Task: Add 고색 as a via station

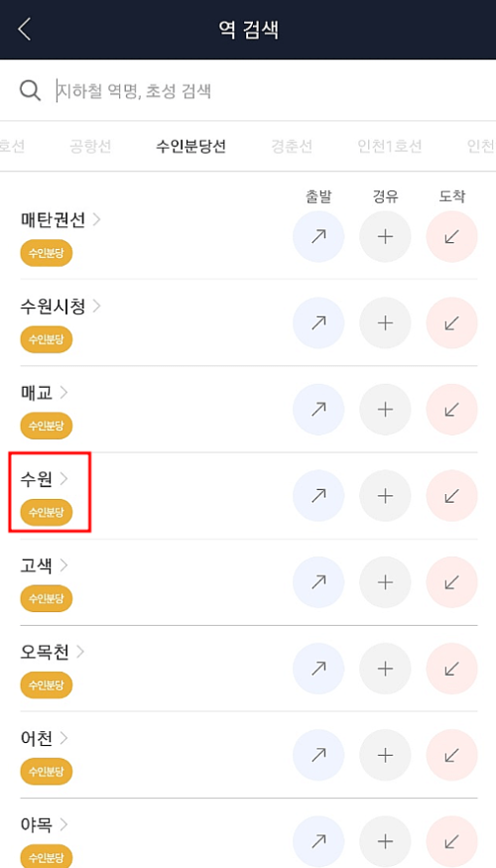Action: [x=385, y=582]
